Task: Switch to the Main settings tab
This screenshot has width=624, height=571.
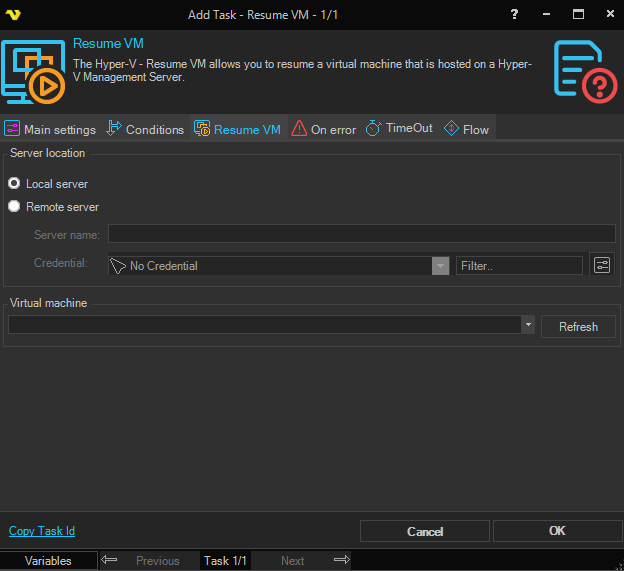Action: pyautogui.click(x=51, y=129)
